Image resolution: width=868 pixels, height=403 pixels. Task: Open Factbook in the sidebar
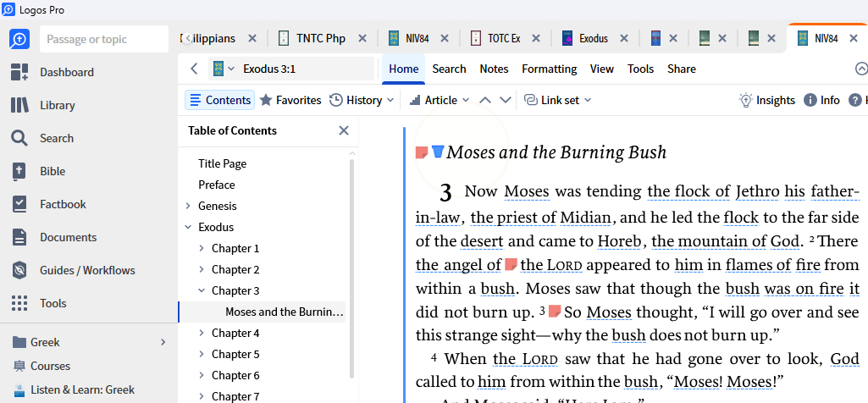click(x=49, y=204)
